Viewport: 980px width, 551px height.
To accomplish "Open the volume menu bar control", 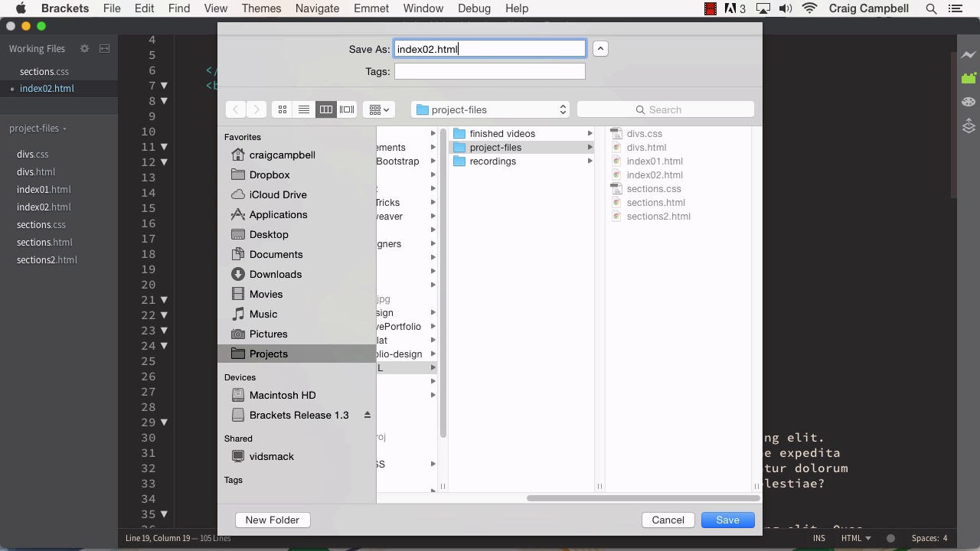I will pyautogui.click(x=786, y=8).
